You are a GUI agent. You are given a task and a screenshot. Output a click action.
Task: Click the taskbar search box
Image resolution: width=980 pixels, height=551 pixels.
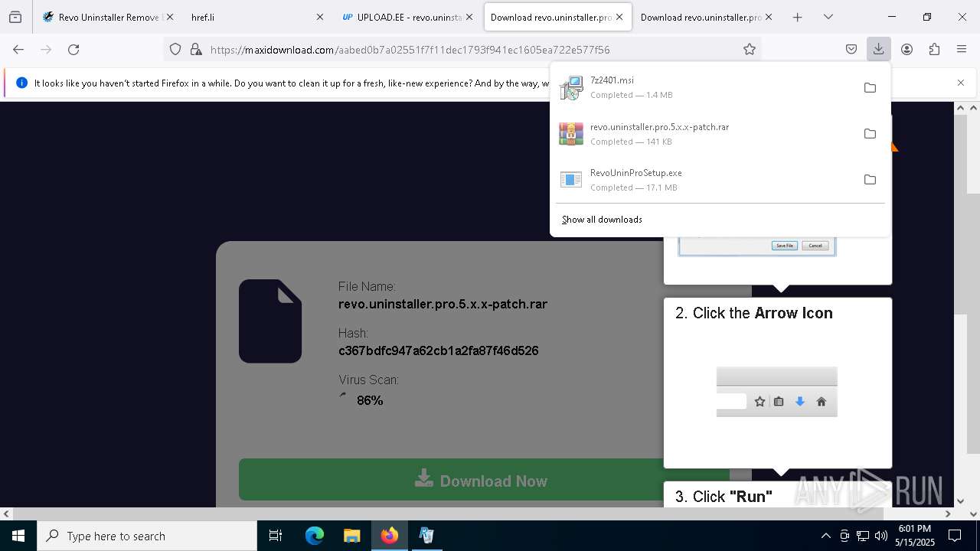point(147,536)
